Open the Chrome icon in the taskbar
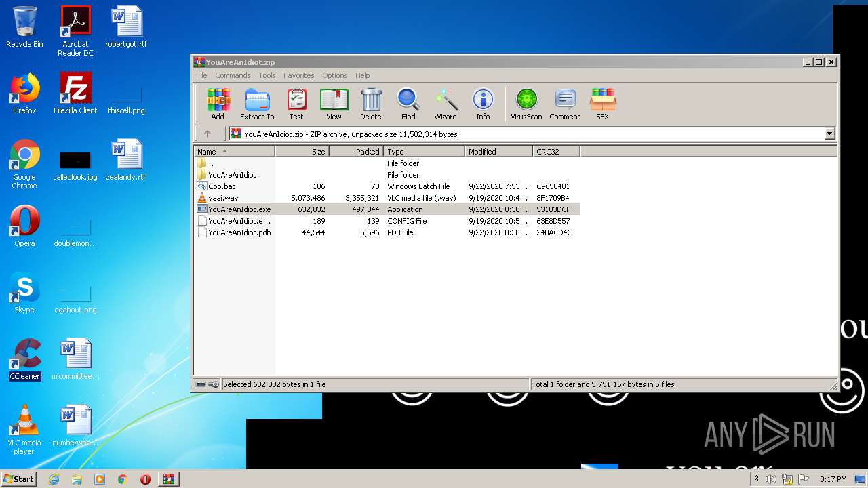This screenshot has height=488, width=868. pyautogui.click(x=122, y=479)
